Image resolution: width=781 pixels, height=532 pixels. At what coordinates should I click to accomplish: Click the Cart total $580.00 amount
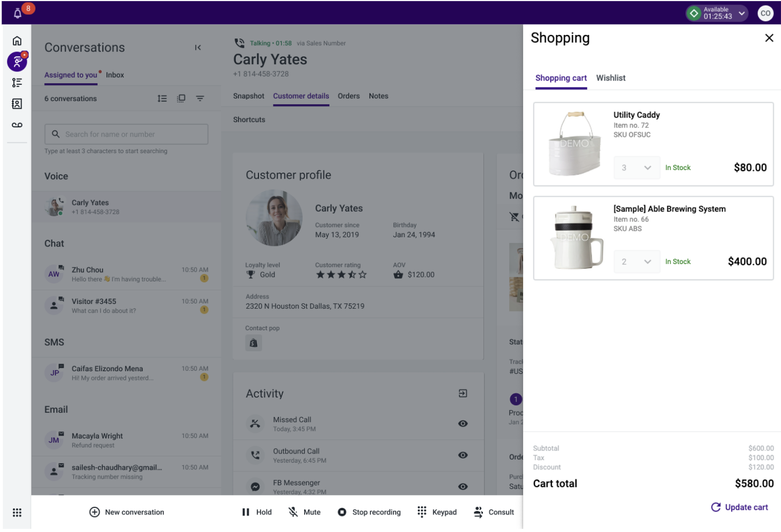(754, 484)
